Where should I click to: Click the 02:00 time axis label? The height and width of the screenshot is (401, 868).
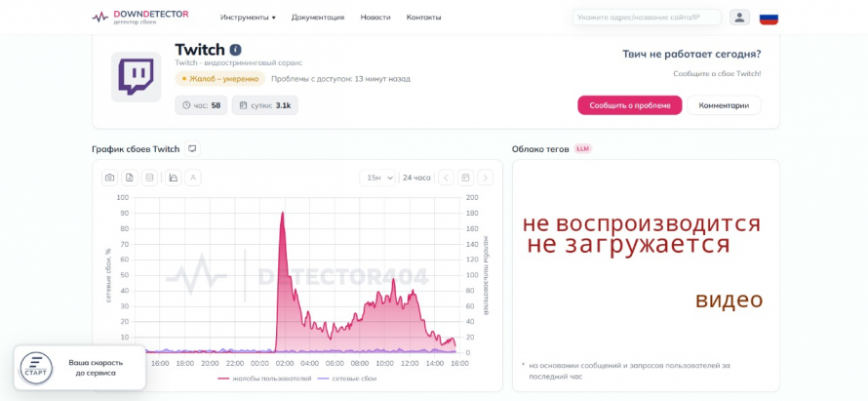[x=285, y=363]
